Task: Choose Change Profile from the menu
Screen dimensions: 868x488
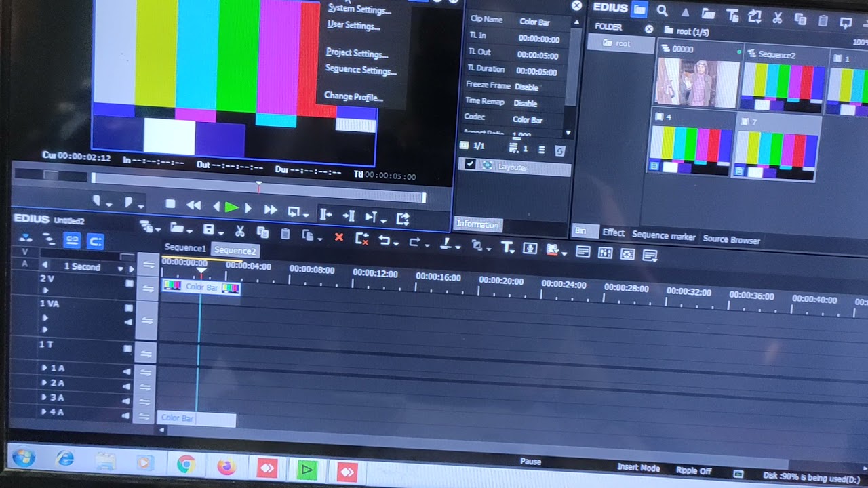Action: coord(353,96)
